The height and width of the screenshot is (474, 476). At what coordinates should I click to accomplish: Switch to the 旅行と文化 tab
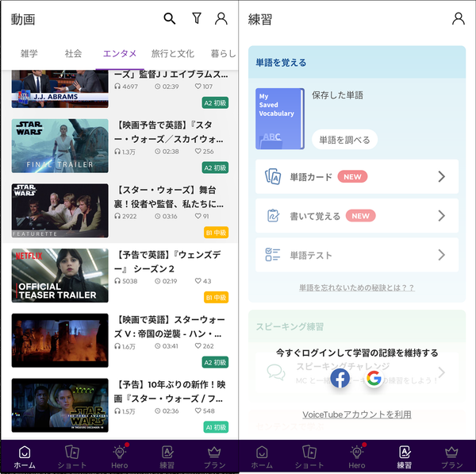coord(172,53)
